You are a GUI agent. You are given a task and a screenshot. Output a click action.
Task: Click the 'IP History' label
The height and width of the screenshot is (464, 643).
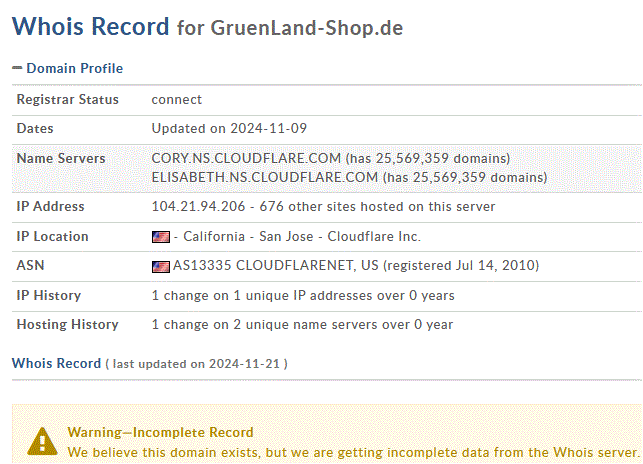point(49,295)
